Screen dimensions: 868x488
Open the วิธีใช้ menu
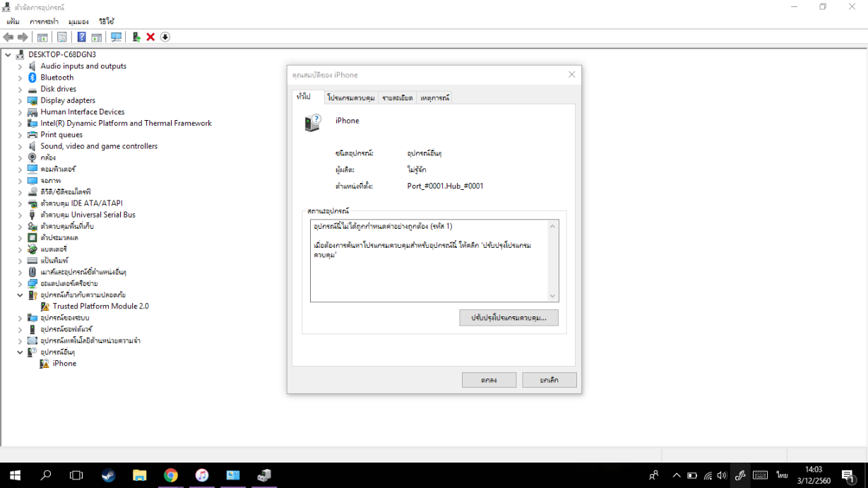[107, 22]
